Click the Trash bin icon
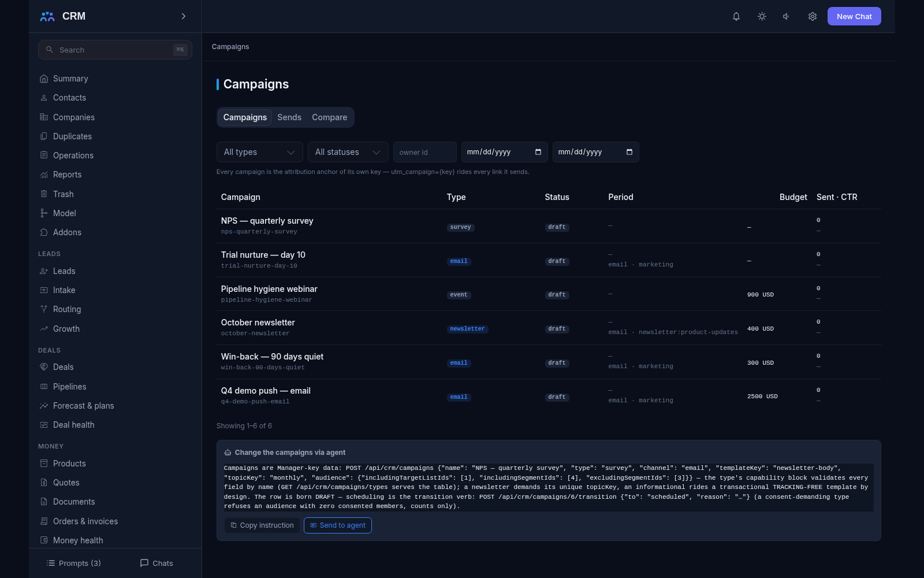The height and width of the screenshot is (578, 924). click(x=44, y=194)
